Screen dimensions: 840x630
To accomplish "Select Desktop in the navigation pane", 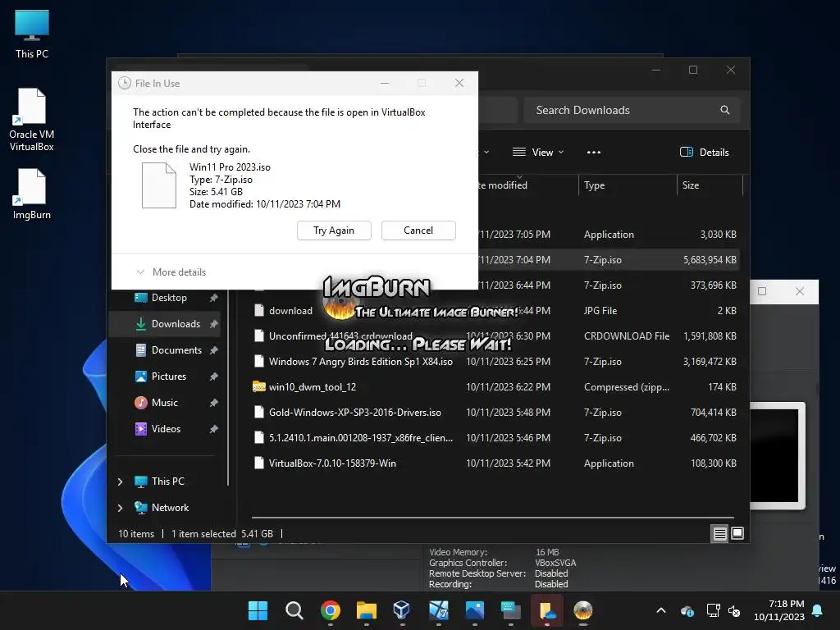I will coord(169,298).
